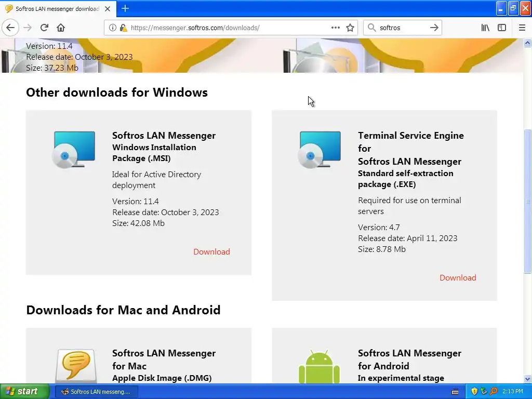This screenshot has width=532, height=399.
Task: Download the Terminal Service Engine EXE
Action: [458, 278]
